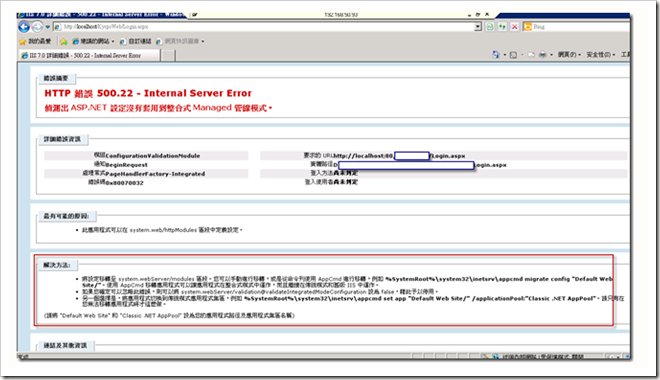Select the system.web/httpModules cause bullet line
The height and width of the screenshot is (380, 660).
(162, 230)
